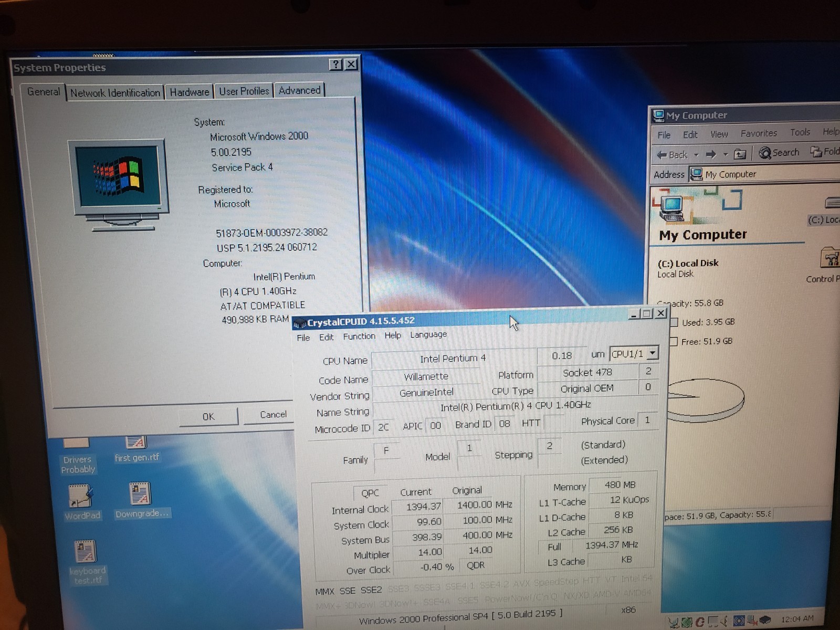
Task: Click the blue wireless tray icon
Action: 739,621
